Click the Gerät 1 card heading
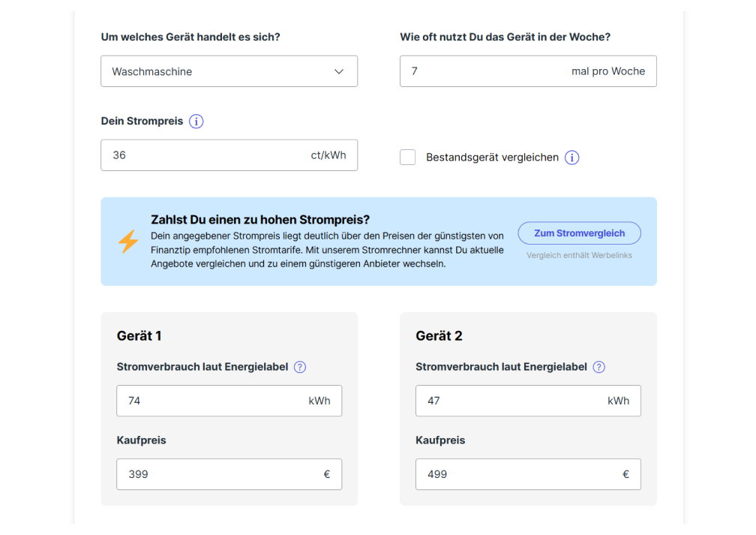 click(x=139, y=335)
